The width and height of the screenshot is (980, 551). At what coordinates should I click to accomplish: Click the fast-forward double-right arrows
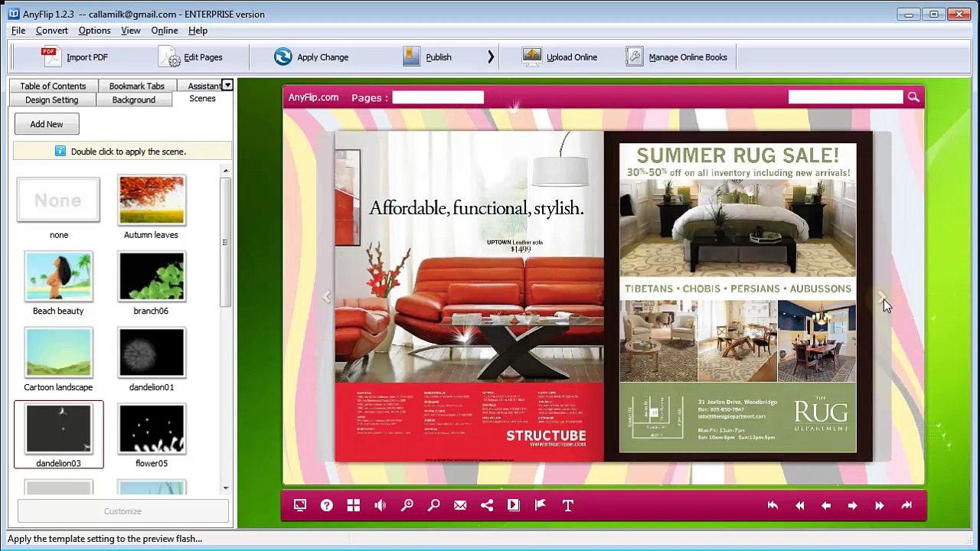[x=879, y=505]
